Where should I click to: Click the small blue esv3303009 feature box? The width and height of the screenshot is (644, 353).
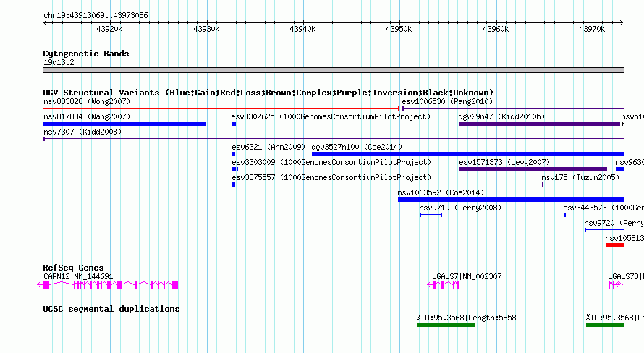coord(235,169)
